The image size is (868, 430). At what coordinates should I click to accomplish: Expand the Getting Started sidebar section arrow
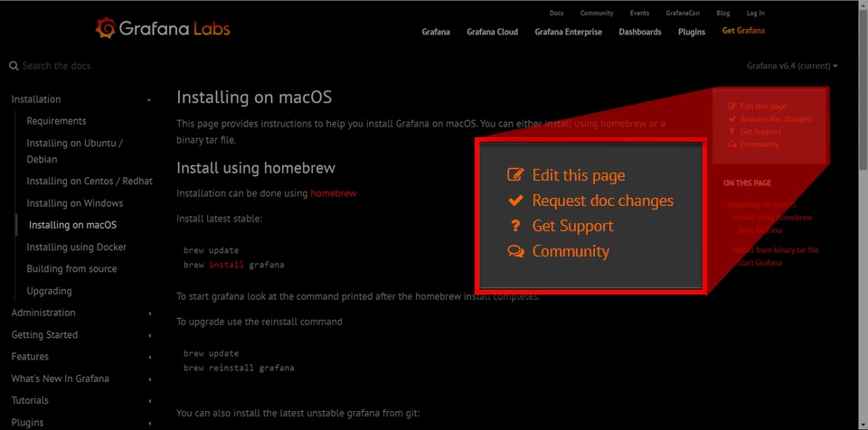pyautogui.click(x=149, y=335)
